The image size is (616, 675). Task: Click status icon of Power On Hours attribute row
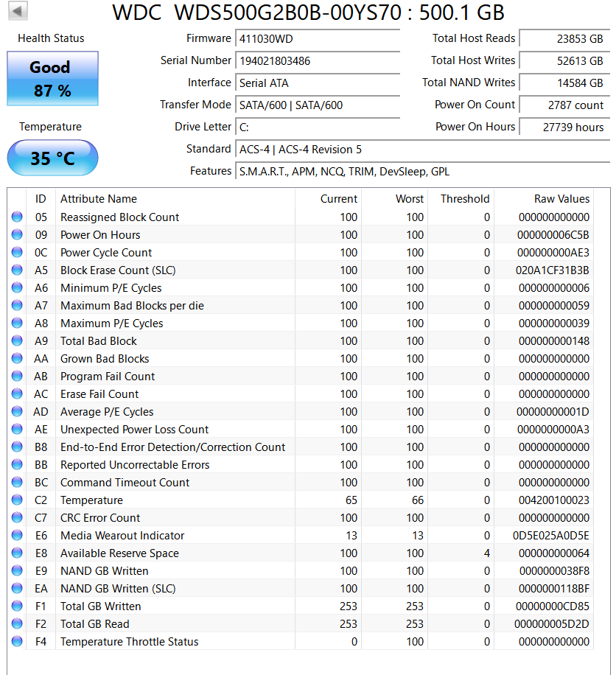[17, 234]
